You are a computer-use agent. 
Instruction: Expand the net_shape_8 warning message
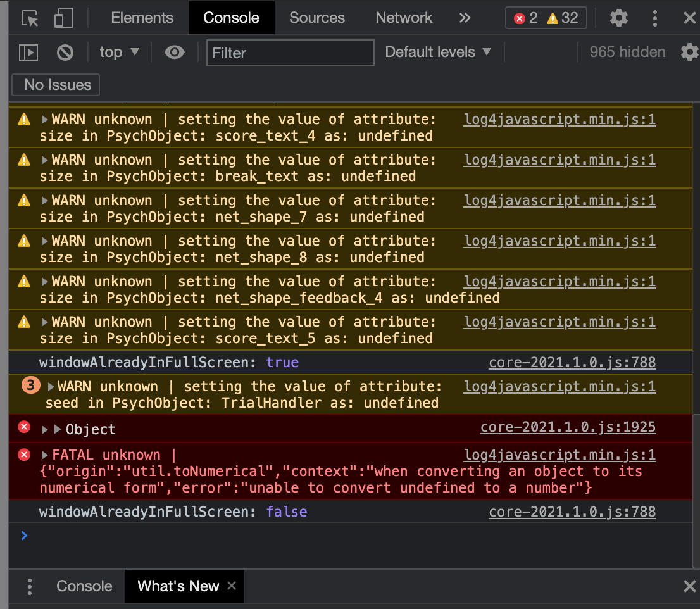[x=45, y=241]
